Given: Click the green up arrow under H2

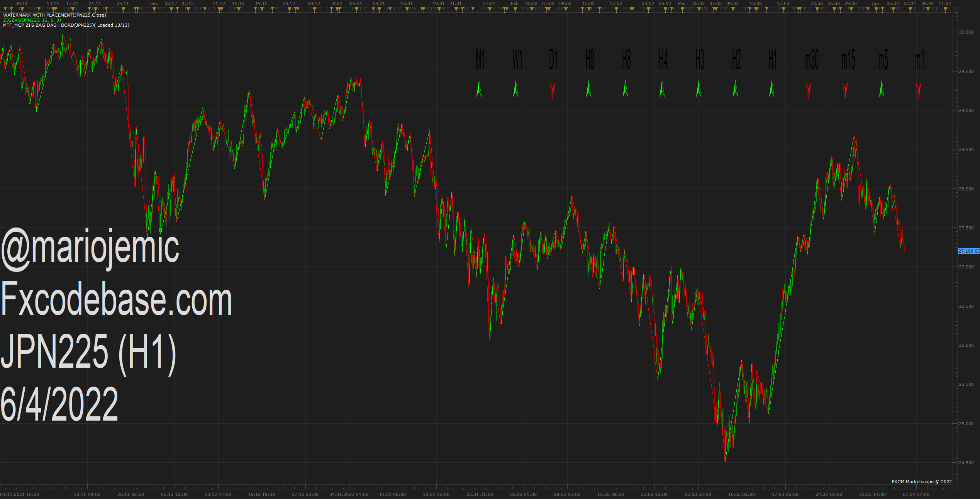Looking at the screenshot, I should click(x=736, y=89).
